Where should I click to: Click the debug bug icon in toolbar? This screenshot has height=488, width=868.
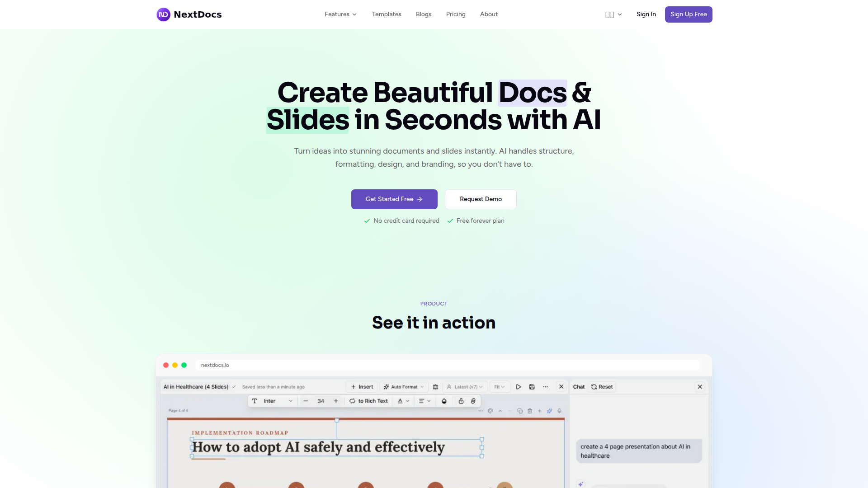(x=435, y=387)
